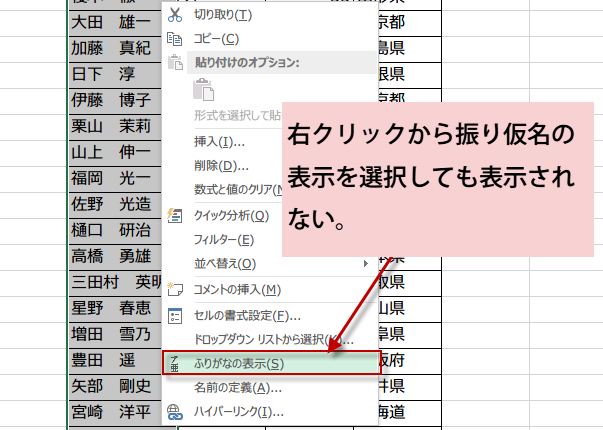The width and height of the screenshot is (603, 430).
Task: Select 削除(D)... menu entry
Action: pos(223,166)
